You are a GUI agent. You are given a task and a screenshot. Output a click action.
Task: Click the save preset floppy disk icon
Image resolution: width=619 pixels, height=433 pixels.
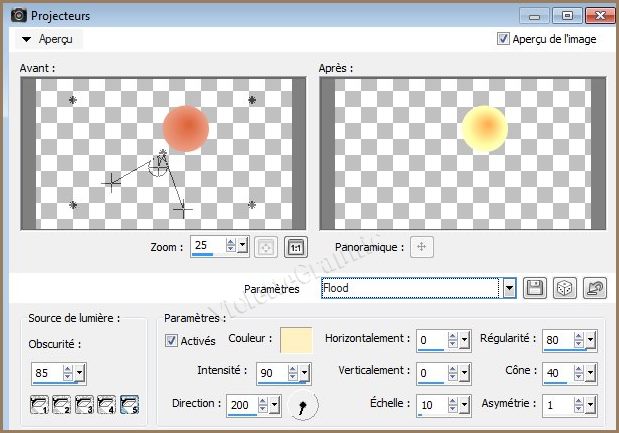535,289
